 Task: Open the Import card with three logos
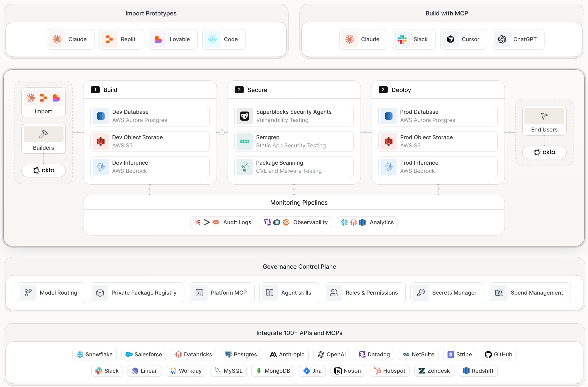[44, 102]
